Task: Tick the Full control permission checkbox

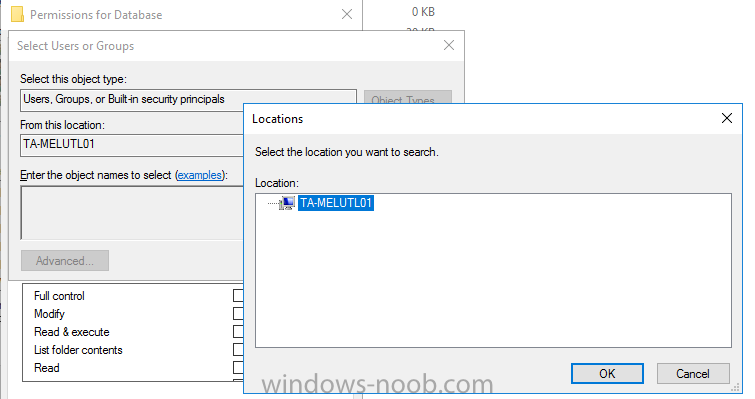Action: click(x=238, y=296)
